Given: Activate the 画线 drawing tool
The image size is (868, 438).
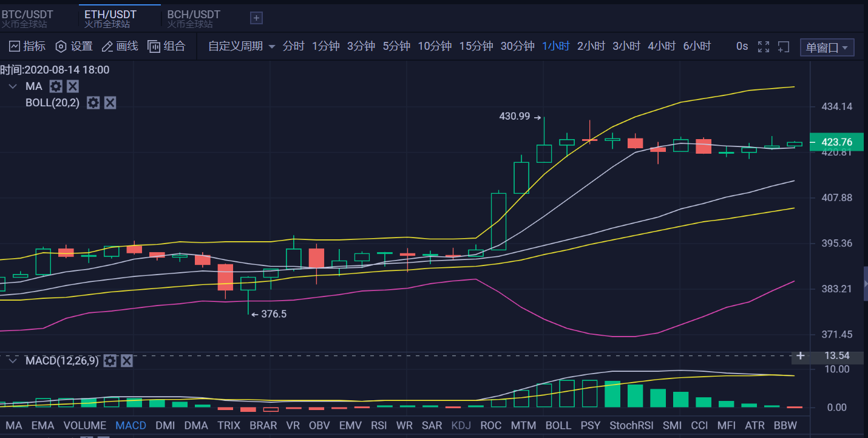Looking at the screenshot, I should pos(120,46).
